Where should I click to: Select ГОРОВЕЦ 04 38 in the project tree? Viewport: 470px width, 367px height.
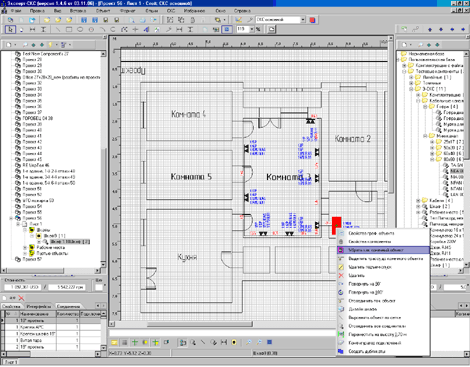tap(37, 118)
